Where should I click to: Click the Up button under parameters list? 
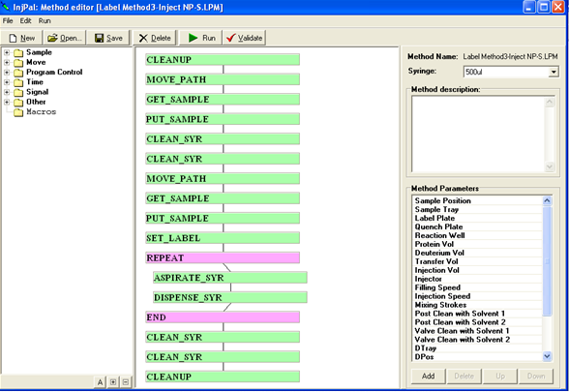coord(500,376)
